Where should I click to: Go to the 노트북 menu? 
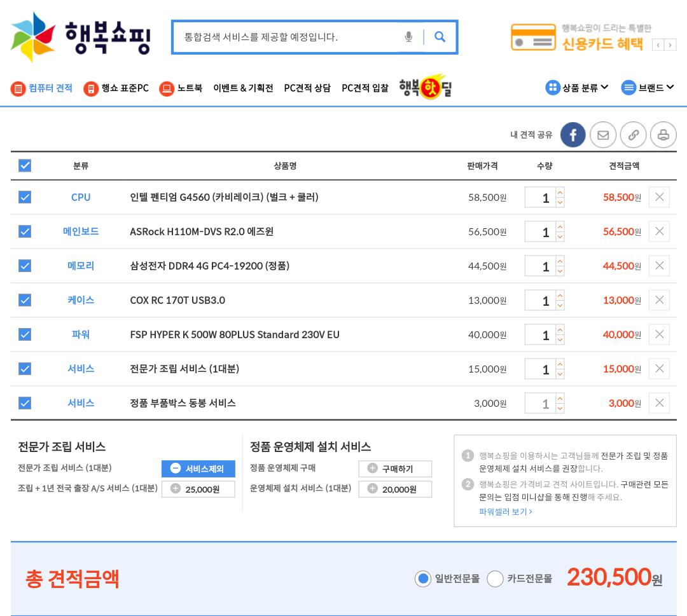[181, 88]
